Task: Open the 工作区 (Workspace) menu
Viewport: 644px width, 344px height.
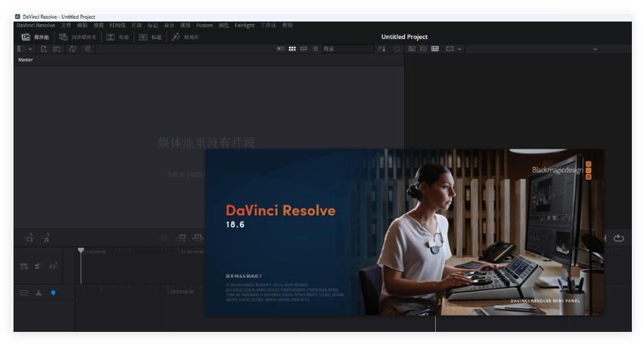Action: click(269, 26)
